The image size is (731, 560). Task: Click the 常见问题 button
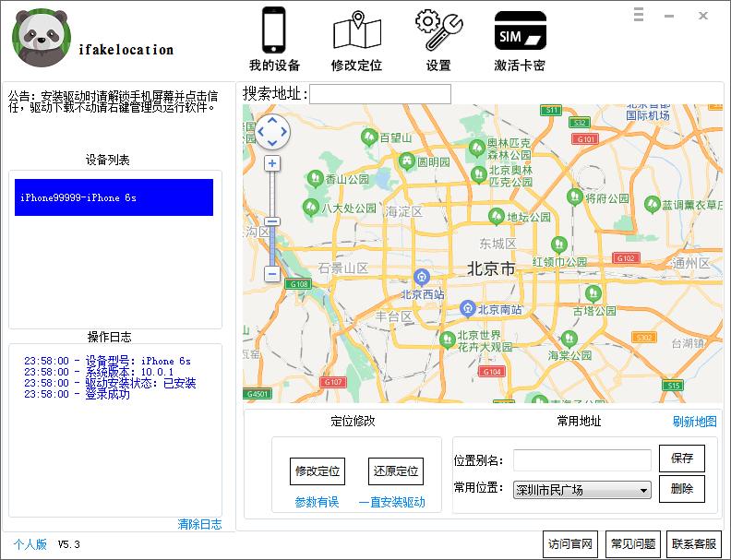point(632,544)
